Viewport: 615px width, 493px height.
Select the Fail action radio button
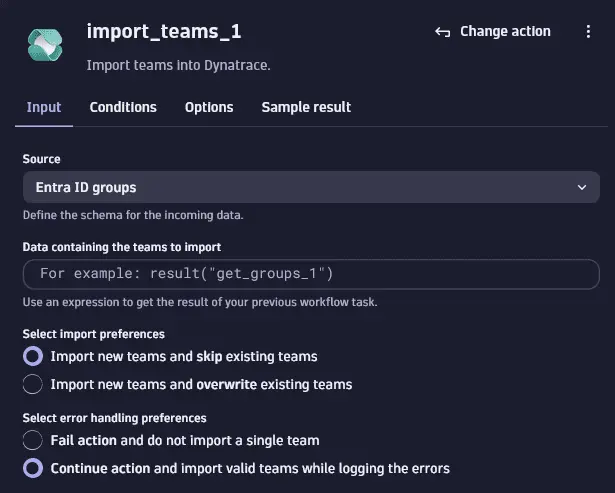(x=33, y=440)
